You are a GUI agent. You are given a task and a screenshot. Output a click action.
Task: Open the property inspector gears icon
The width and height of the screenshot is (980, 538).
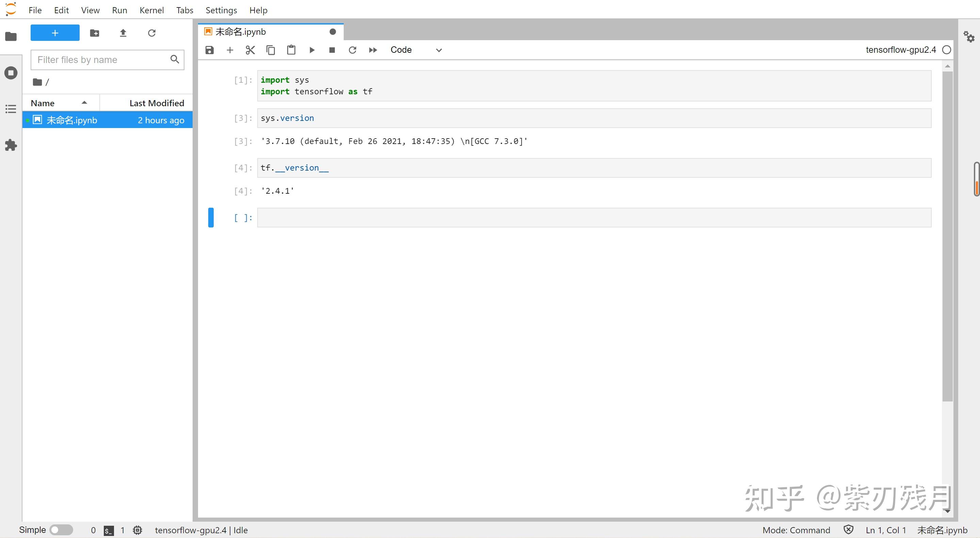(x=968, y=36)
